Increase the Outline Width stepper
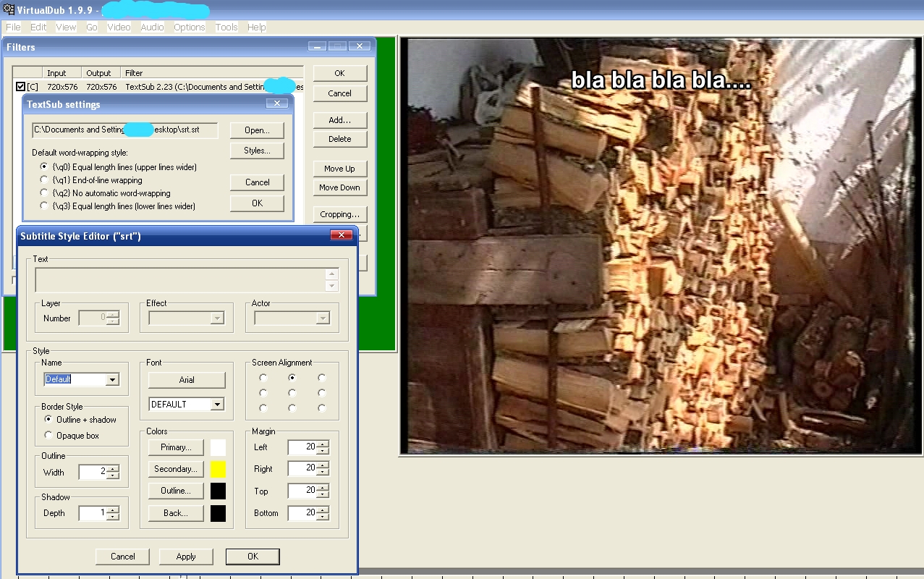This screenshot has width=924, height=579. pyautogui.click(x=114, y=468)
